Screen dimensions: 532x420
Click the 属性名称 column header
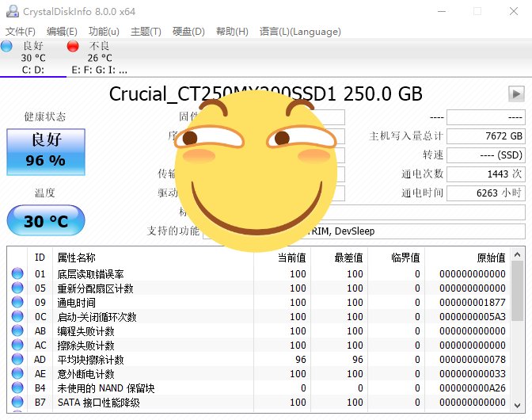coord(153,258)
